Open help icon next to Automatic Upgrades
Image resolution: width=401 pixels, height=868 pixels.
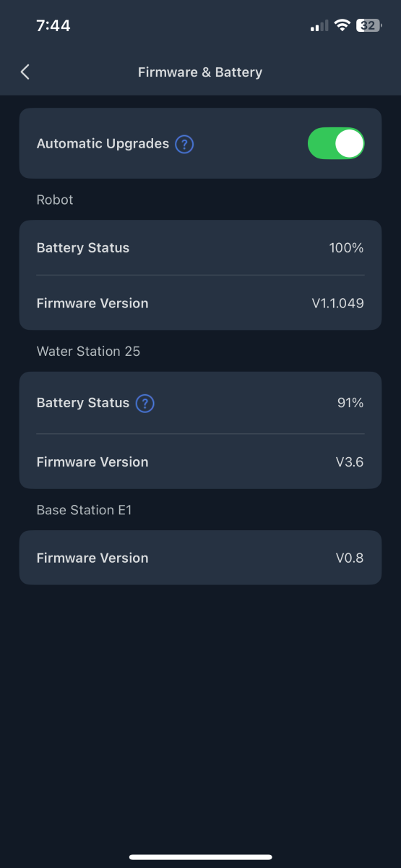pyautogui.click(x=185, y=143)
